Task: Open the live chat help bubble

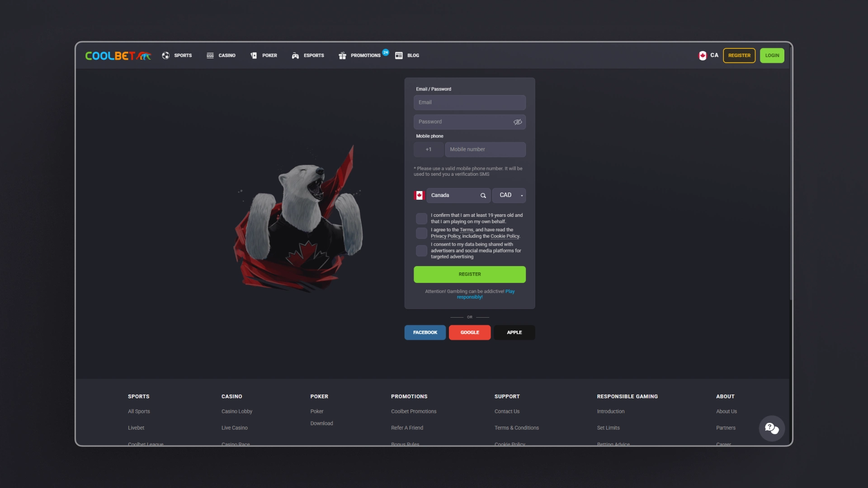Action: pyautogui.click(x=772, y=428)
